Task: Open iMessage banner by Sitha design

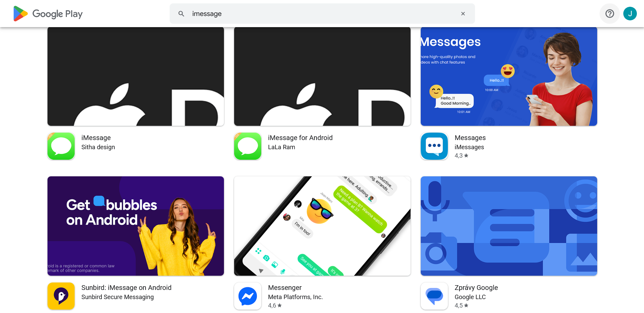Action: tap(136, 76)
